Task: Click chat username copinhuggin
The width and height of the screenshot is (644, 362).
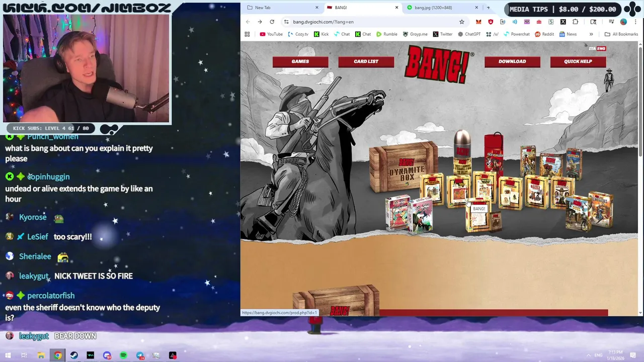Action: 48,177
